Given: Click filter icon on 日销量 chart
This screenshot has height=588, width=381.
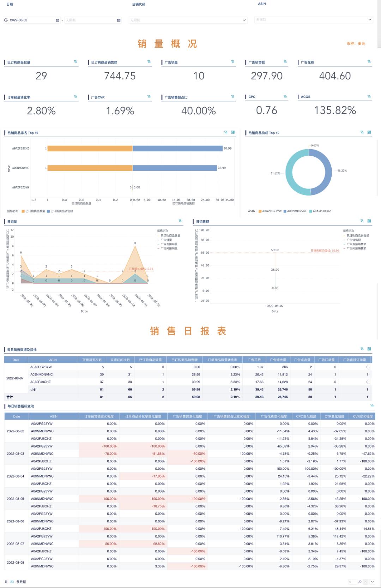Looking at the screenshot, I should [180, 221].
